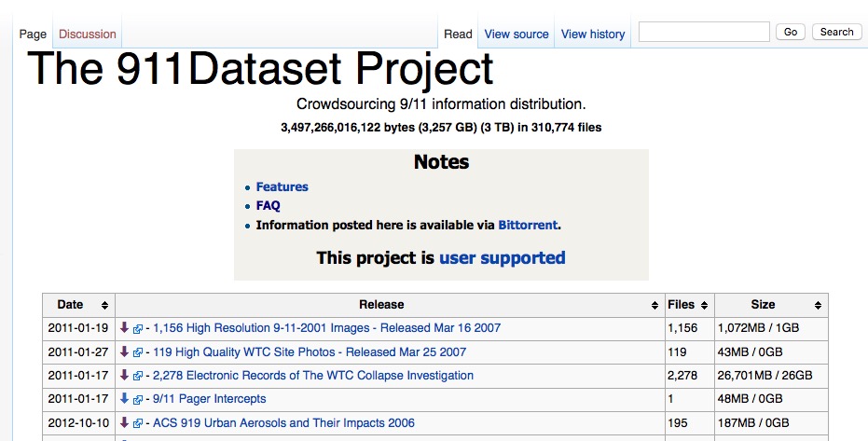Open the View history tab
Screen dimensions: 868x441
coord(593,34)
